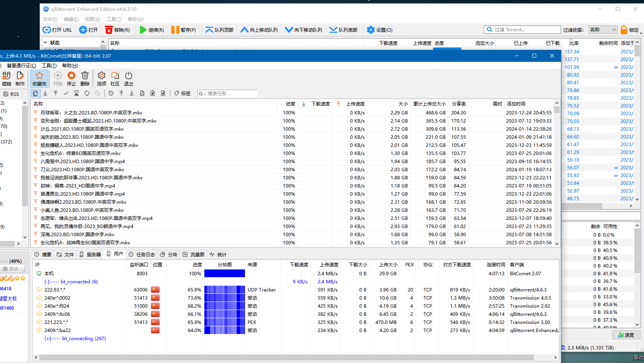644x363 pixels.
Task: Open the search-type dropdown beside 搜索任务
Action: (x=202, y=94)
